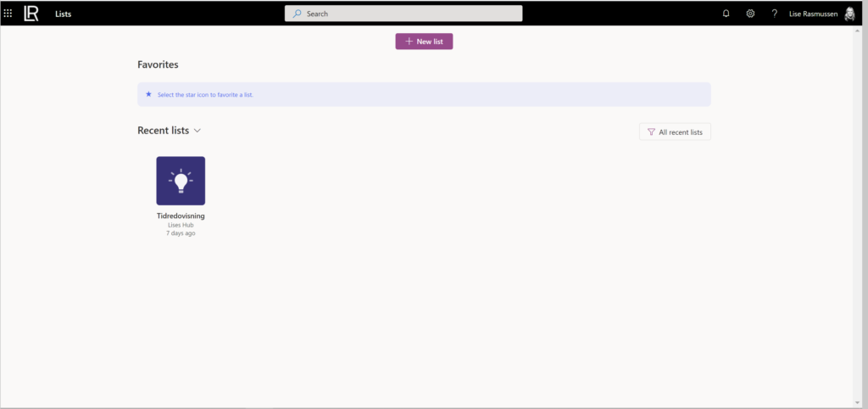868x409 pixels.
Task: Click into the Search box
Action: 403,14
